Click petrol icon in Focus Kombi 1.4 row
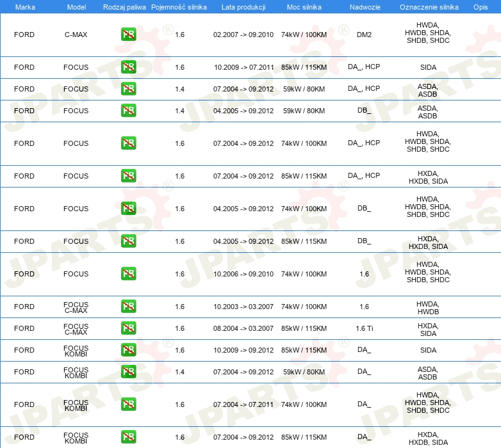This screenshot has width=501, height=448. tap(128, 372)
